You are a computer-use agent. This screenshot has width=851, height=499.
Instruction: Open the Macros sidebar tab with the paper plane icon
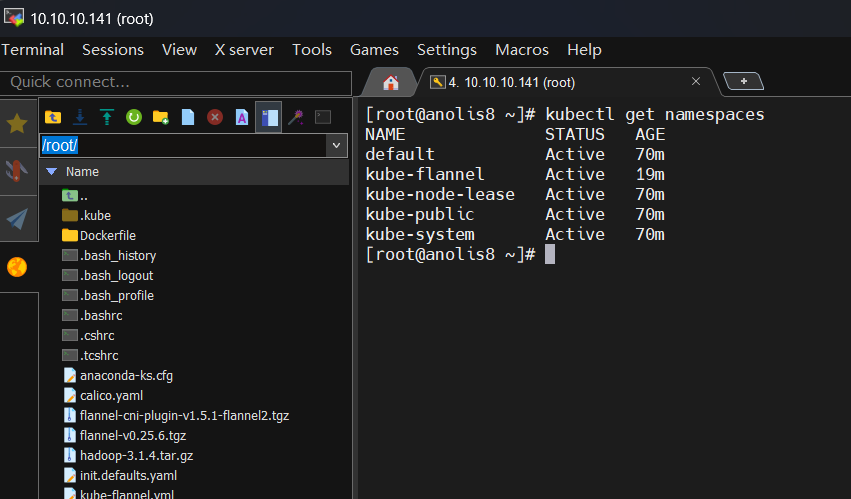(x=17, y=218)
